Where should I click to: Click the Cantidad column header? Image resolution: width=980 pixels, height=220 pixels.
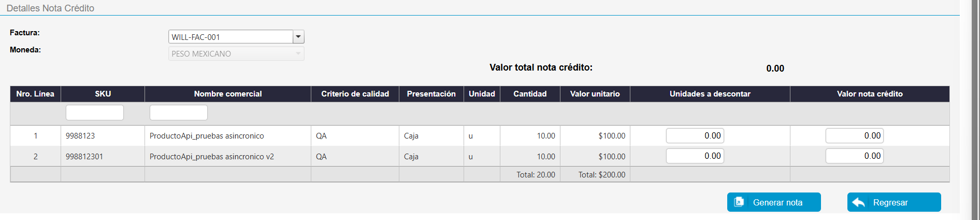530,94
